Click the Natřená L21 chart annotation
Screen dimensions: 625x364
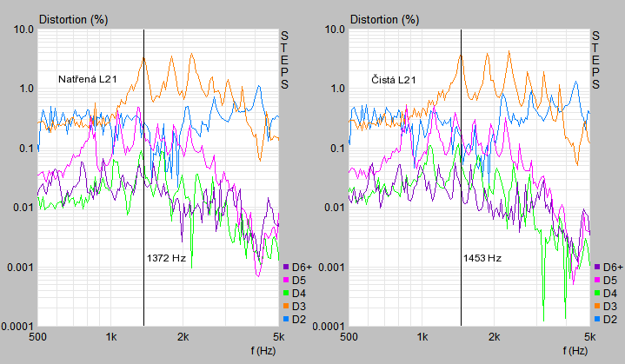coord(88,79)
